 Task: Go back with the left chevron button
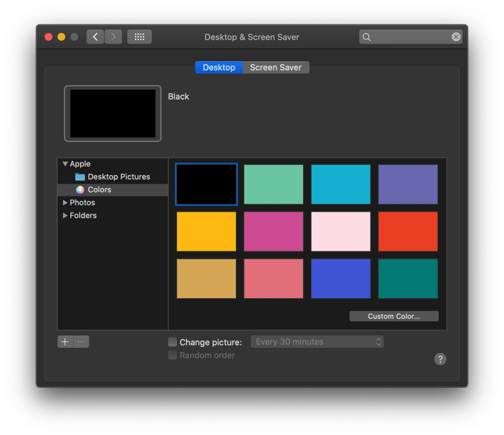[95, 37]
